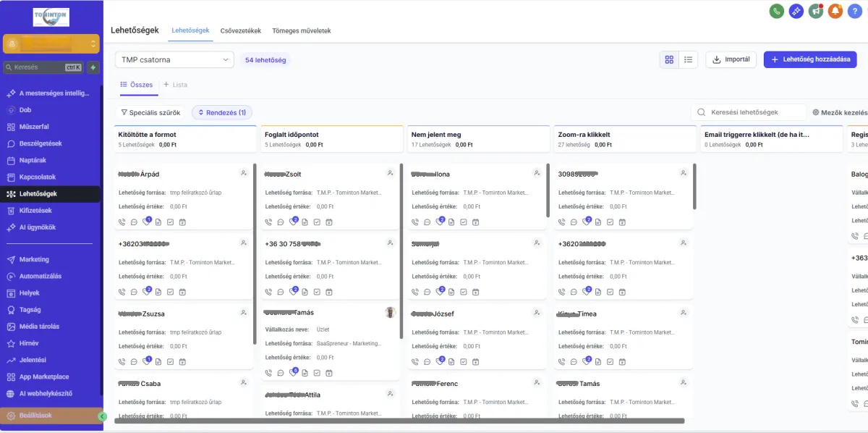Select the Lehetőségek tab at the top

tap(190, 30)
